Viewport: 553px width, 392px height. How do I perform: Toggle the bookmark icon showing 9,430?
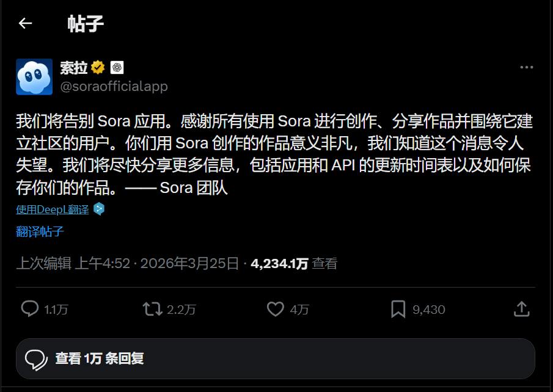tap(398, 309)
